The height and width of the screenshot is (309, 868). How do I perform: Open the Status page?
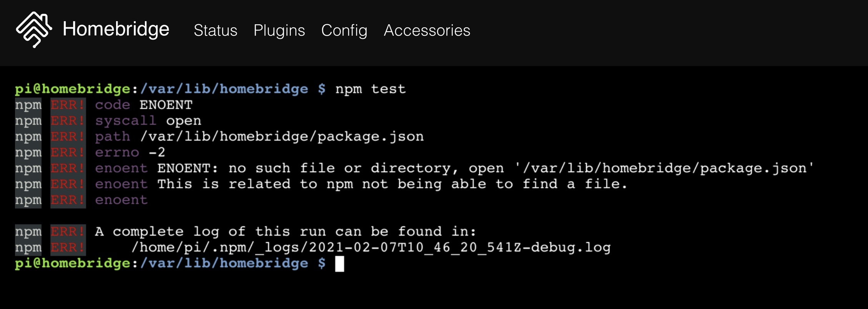tap(216, 31)
